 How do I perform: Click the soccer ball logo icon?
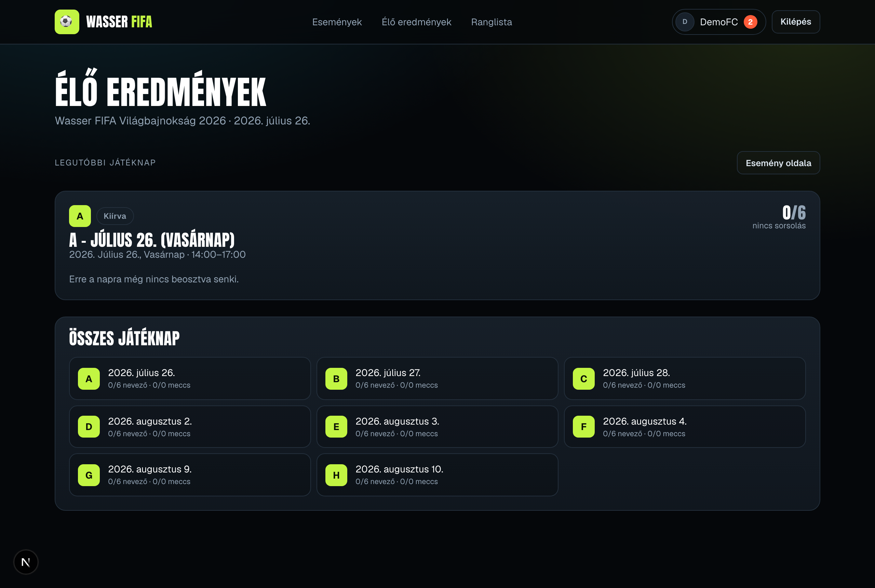[x=67, y=22]
